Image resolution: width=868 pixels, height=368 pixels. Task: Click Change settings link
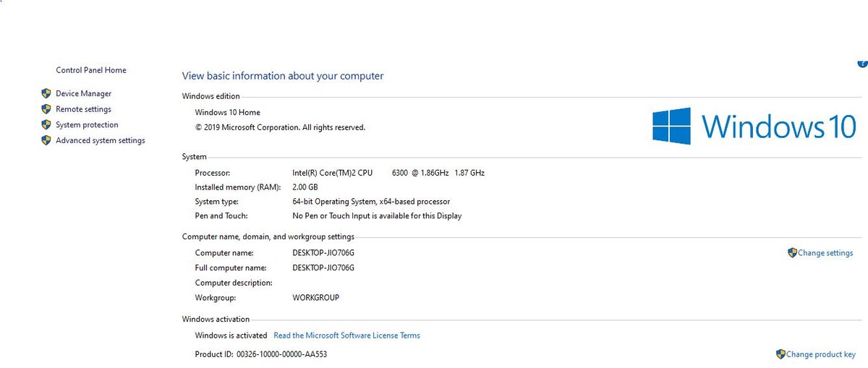[x=825, y=253]
